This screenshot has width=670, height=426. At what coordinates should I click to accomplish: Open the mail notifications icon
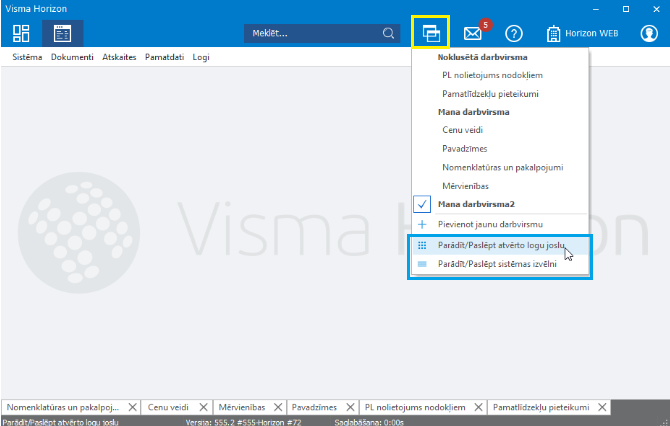pyautogui.click(x=472, y=33)
